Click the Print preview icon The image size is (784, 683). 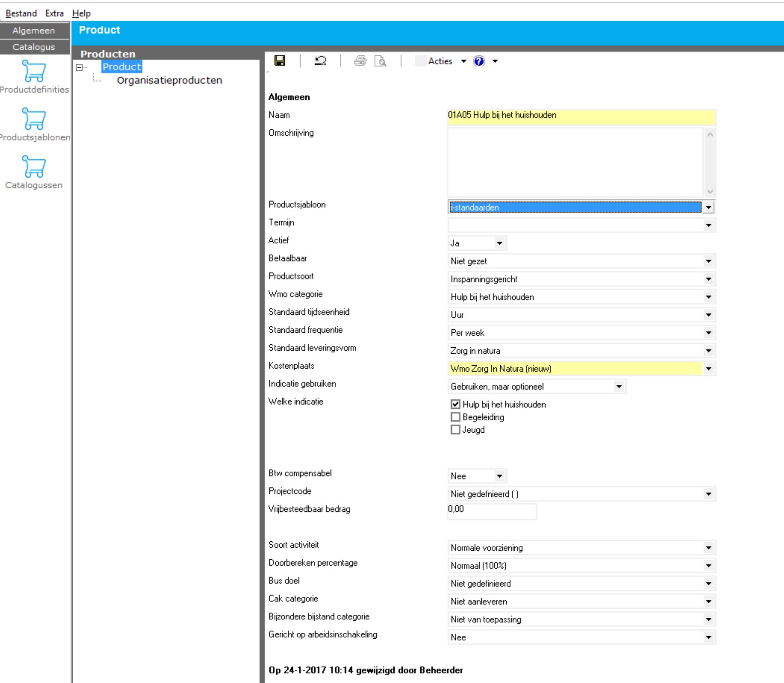(380, 61)
